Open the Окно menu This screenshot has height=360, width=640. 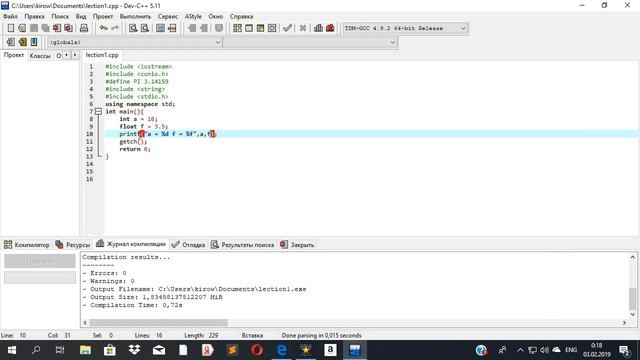coord(216,16)
